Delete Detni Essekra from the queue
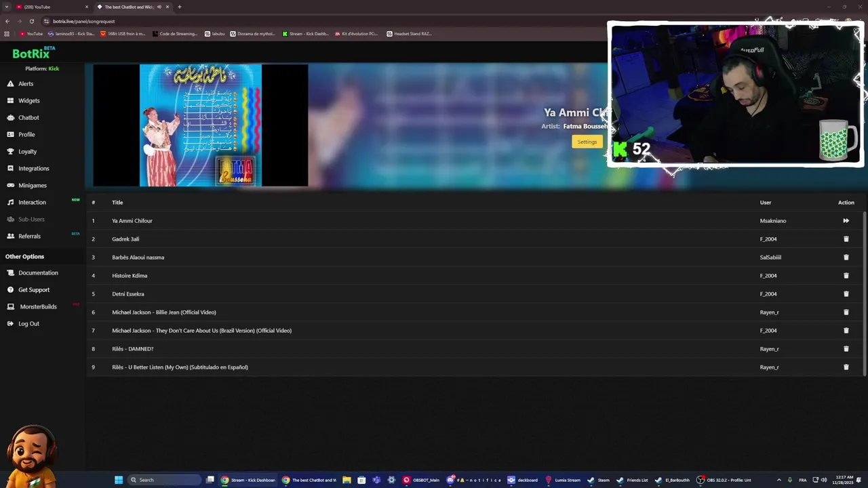This screenshot has height=488, width=868. coord(846,294)
